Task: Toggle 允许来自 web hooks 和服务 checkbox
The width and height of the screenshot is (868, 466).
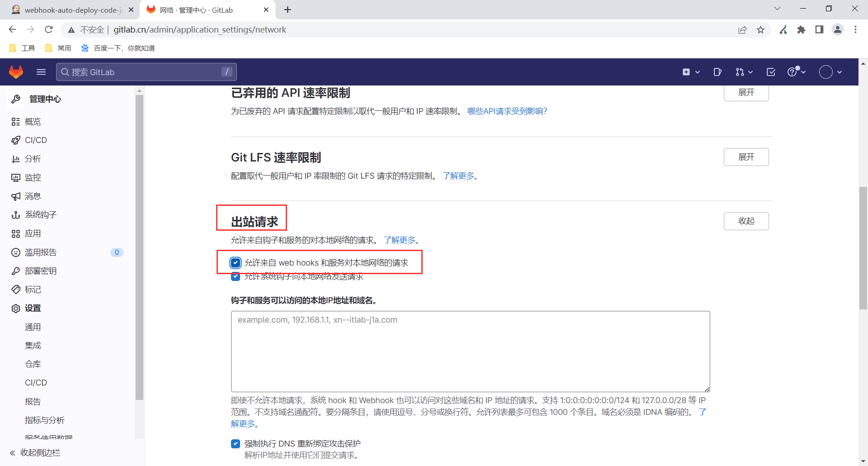Action: [236, 263]
